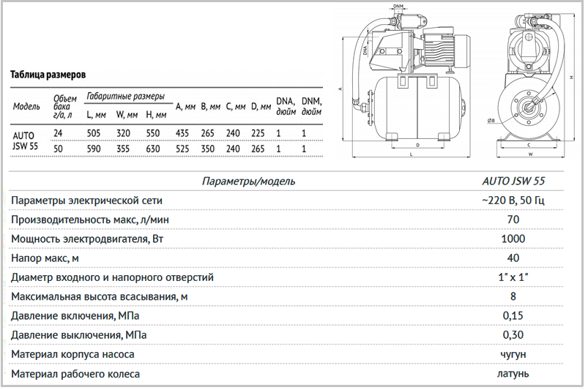Click length value 590
This screenshot has height=390, width=588.
[94, 149]
